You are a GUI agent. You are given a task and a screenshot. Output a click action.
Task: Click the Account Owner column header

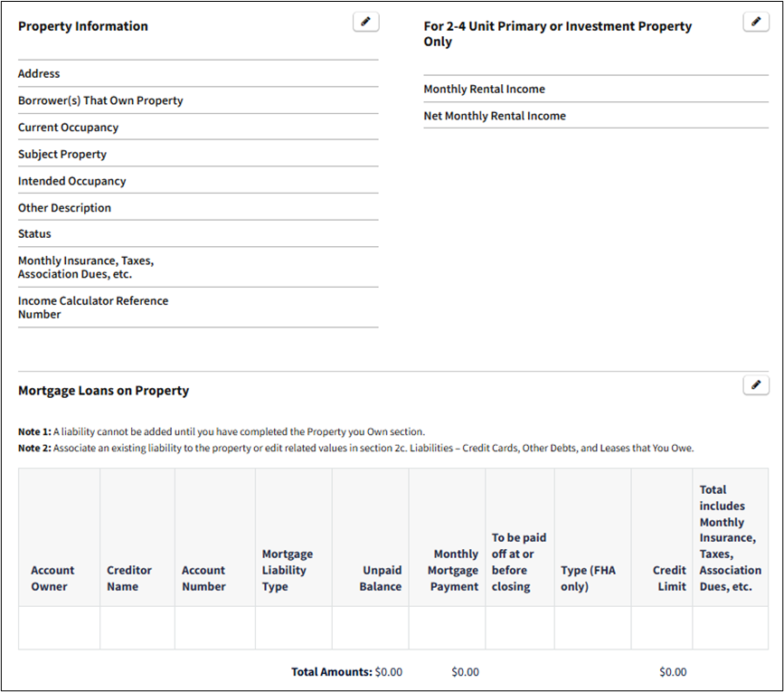pos(52,578)
